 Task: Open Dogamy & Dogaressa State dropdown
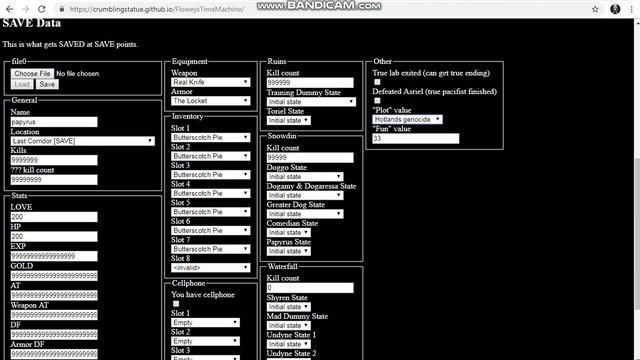pos(305,195)
